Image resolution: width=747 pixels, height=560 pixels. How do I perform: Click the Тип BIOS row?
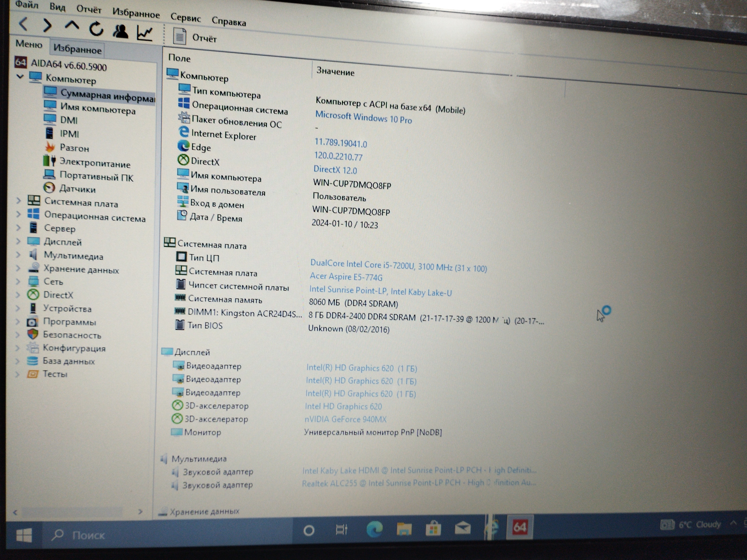[x=282, y=327]
